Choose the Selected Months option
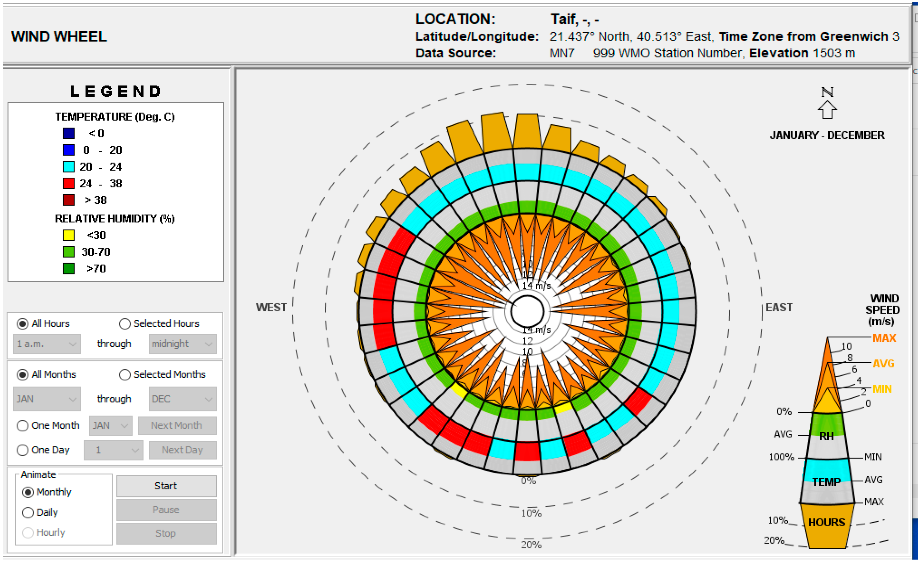 124,375
